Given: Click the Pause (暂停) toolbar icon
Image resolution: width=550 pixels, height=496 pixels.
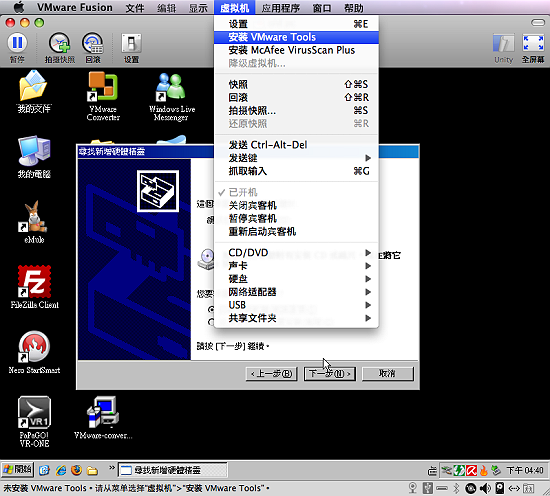Looking at the screenshot, I should (17, 43).
